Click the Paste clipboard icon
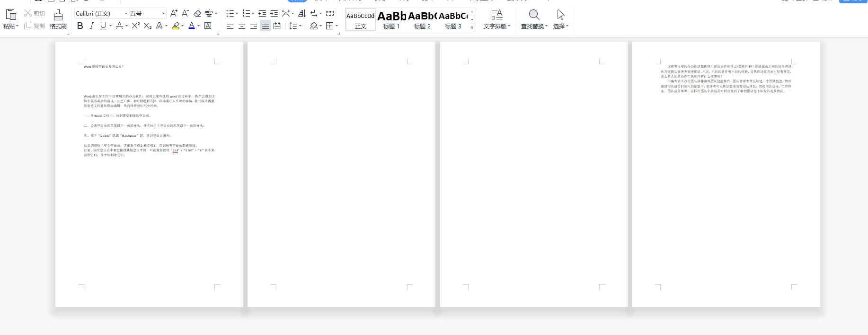The image size is (868, 335). tap(11, 14)
